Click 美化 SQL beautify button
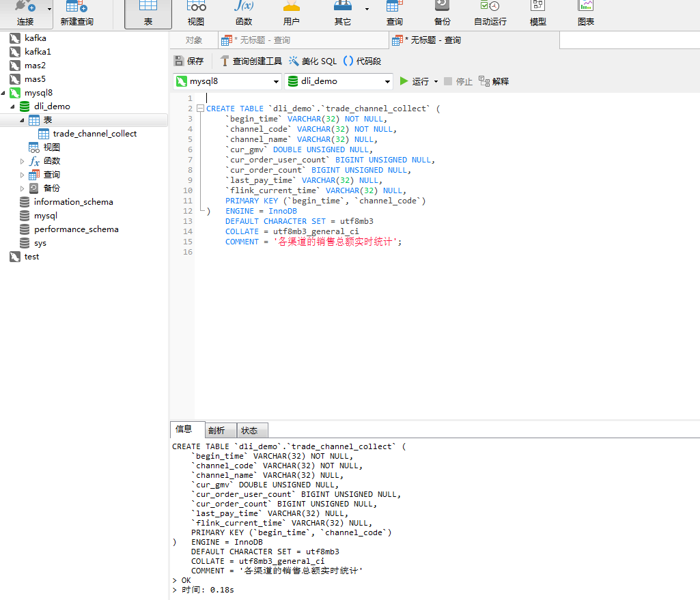This screenshot has width=700, height=600. pos(313,61)
